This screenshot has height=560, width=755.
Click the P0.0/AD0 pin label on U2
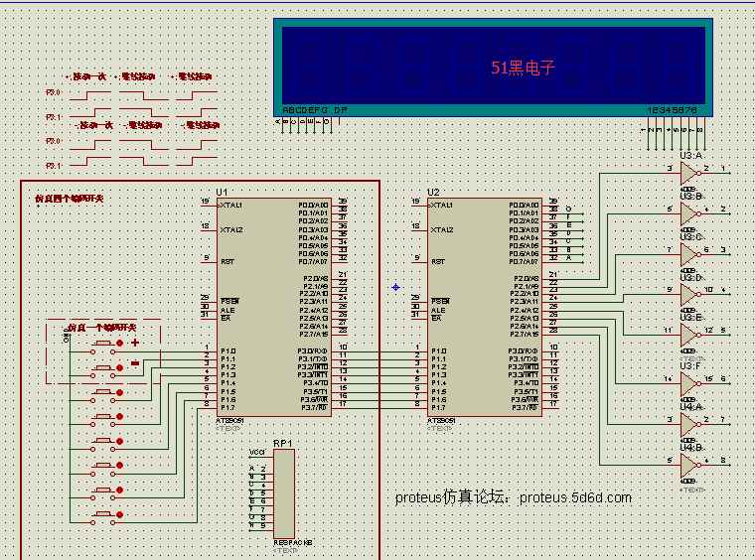[524, 206]
